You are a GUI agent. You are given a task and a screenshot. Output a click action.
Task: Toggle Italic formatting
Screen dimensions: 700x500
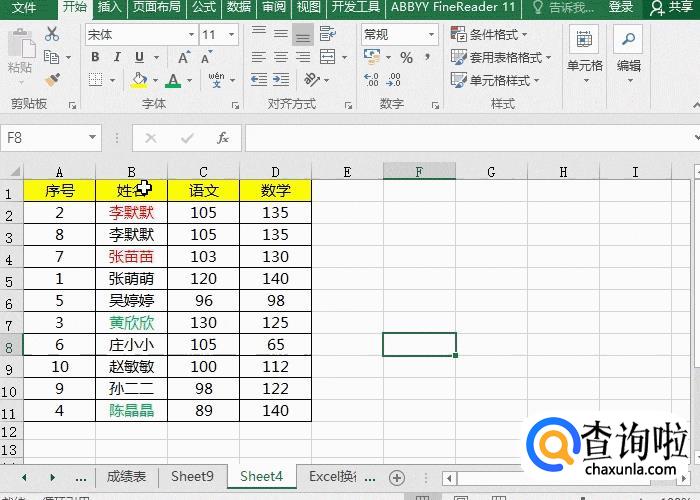[117, 57]
